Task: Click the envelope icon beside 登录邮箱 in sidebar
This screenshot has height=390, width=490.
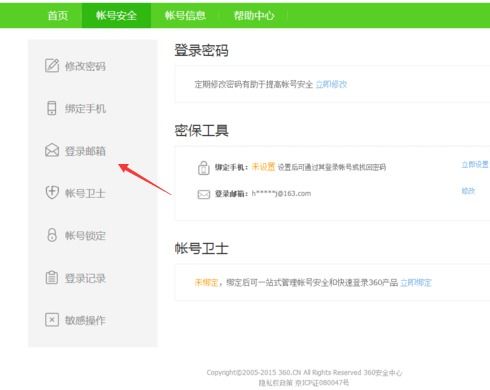Action: (52, 150)
